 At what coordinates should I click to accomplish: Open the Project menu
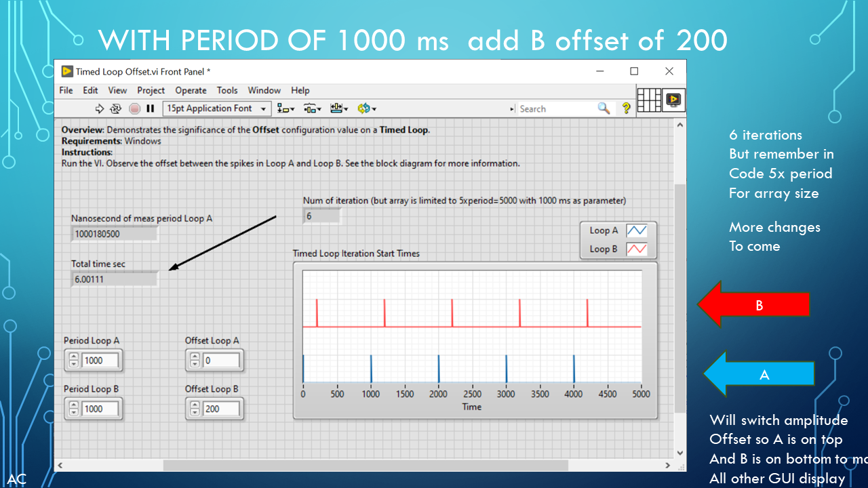151,90
